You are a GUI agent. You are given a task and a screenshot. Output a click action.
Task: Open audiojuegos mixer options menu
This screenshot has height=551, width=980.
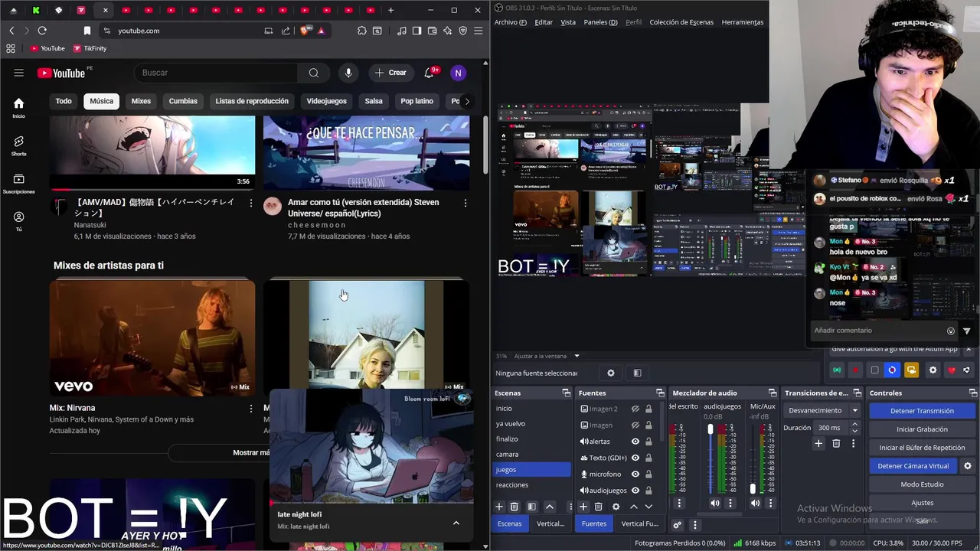[x=730, y=504]
